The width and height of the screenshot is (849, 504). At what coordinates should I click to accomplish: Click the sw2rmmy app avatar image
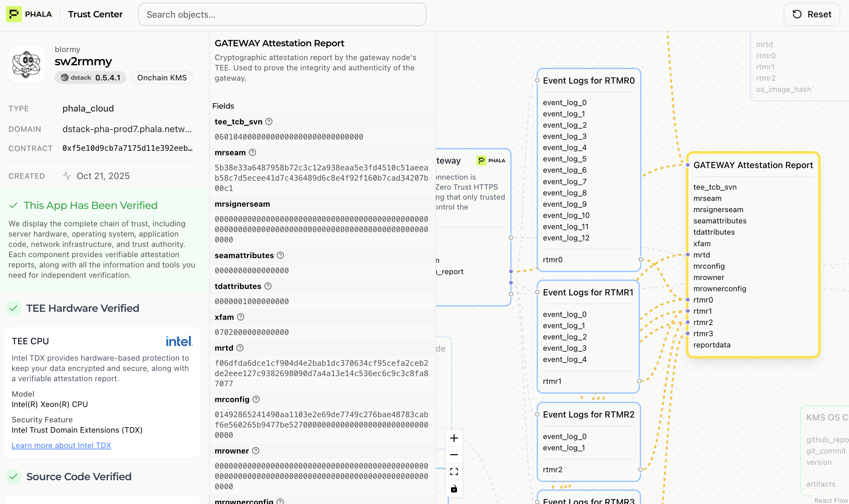26,65
